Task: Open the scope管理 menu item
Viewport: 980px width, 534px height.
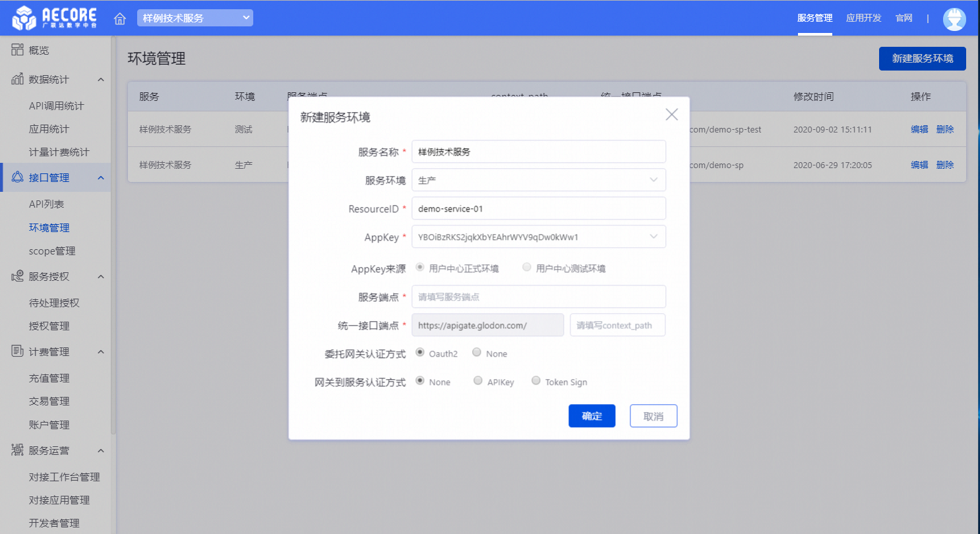Action: pos(52,251)
